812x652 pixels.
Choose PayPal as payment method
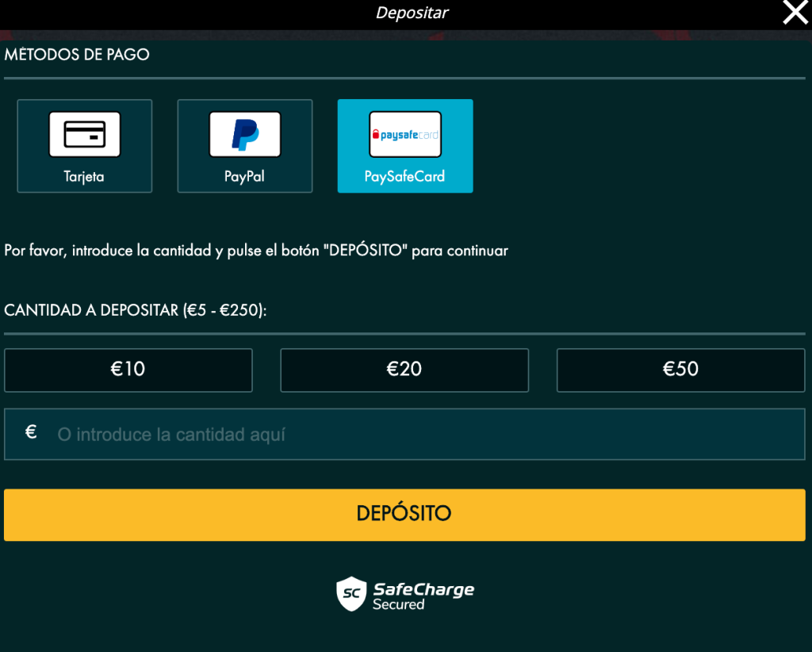pos(245,146)
